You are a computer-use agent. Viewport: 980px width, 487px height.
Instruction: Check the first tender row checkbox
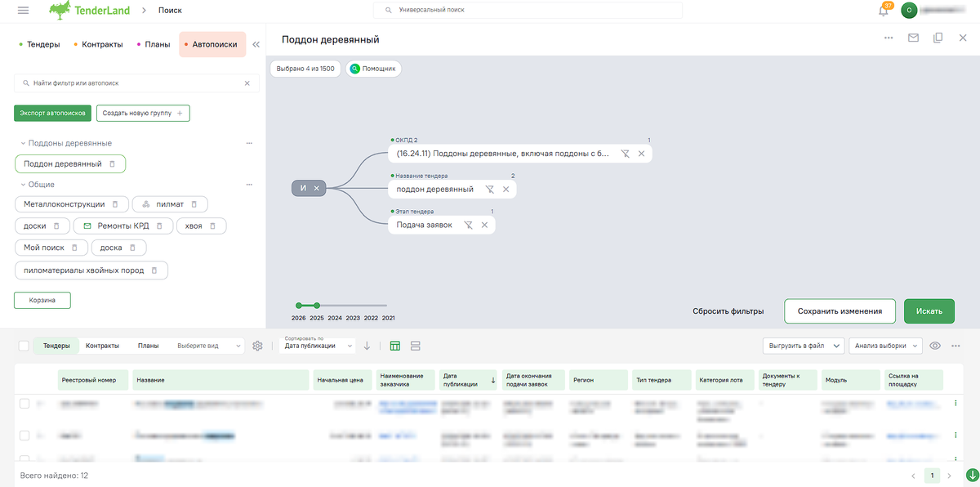[x=24, y=404]
